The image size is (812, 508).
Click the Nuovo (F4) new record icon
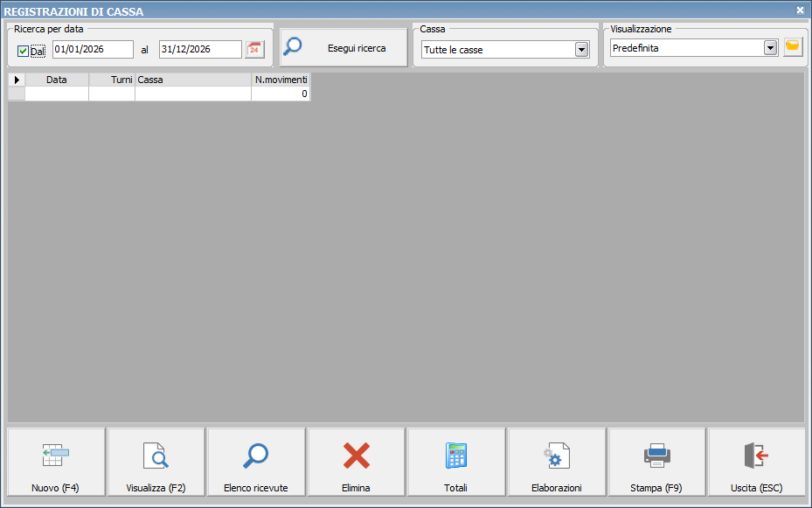[x=56, y=456]
